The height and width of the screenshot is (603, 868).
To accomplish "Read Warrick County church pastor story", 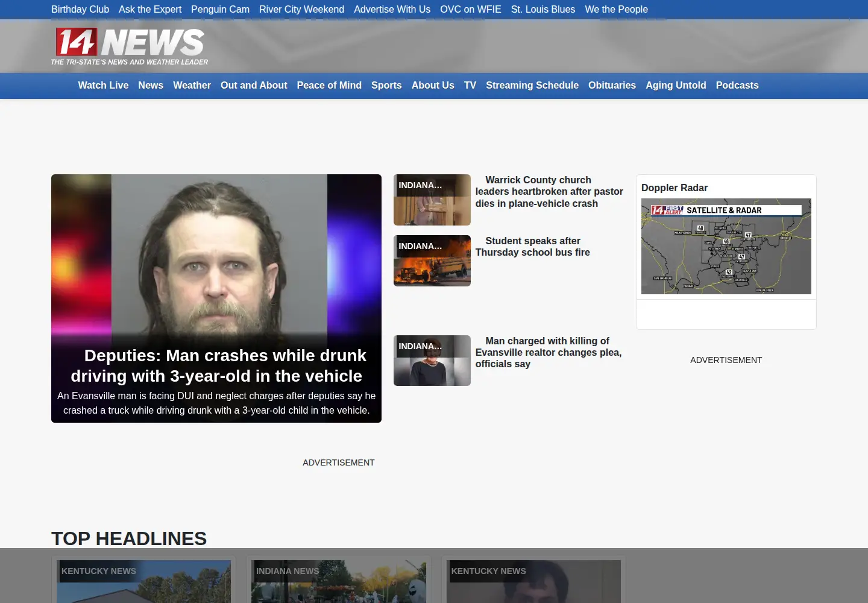I will click(x=549, y=192).
